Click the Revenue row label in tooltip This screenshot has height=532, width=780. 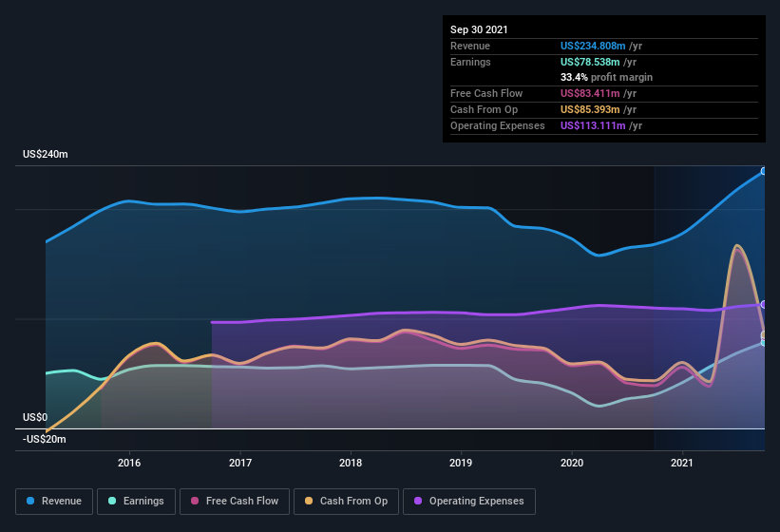[470, 46]
